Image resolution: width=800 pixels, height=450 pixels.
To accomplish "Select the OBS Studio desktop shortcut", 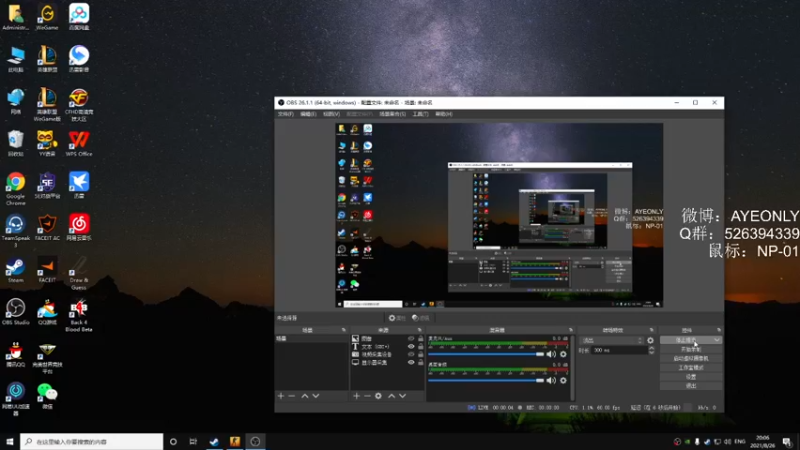I will pyautogui.click(x=15, y=313).
